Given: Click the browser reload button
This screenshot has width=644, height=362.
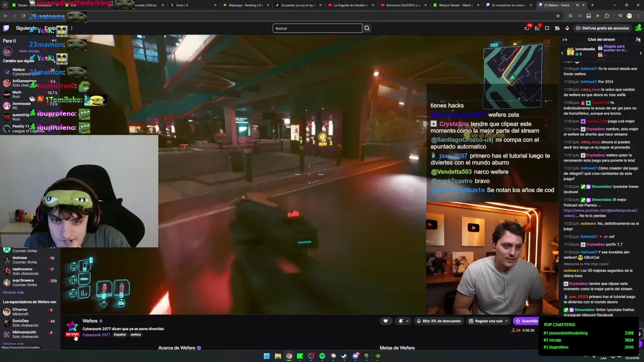Looking at the screenshot, I should click(x=24, y=16).
